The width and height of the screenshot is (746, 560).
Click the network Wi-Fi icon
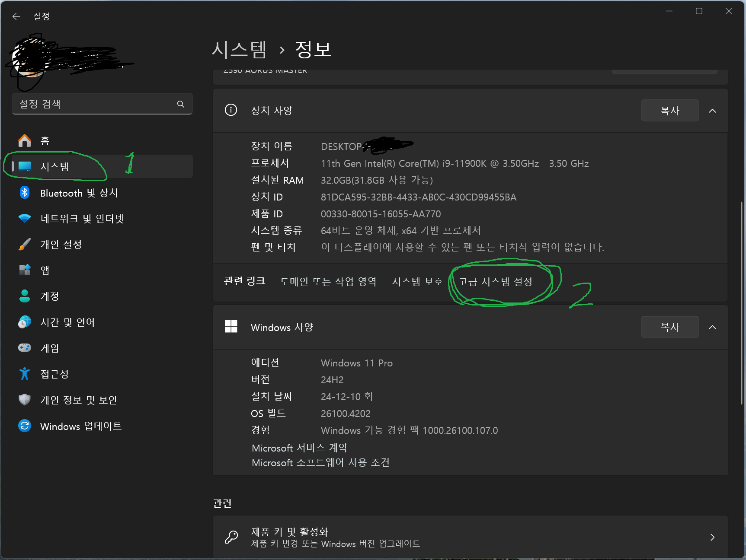pyautogui.click(x=25, y=219)
